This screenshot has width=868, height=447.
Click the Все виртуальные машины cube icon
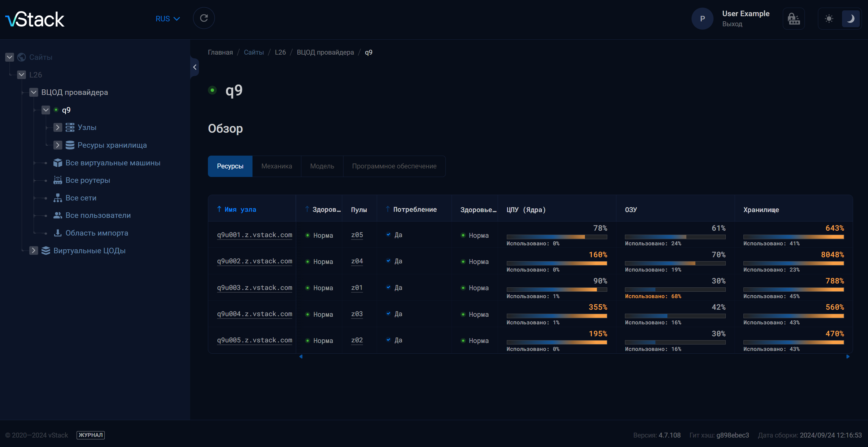point(58,163)
